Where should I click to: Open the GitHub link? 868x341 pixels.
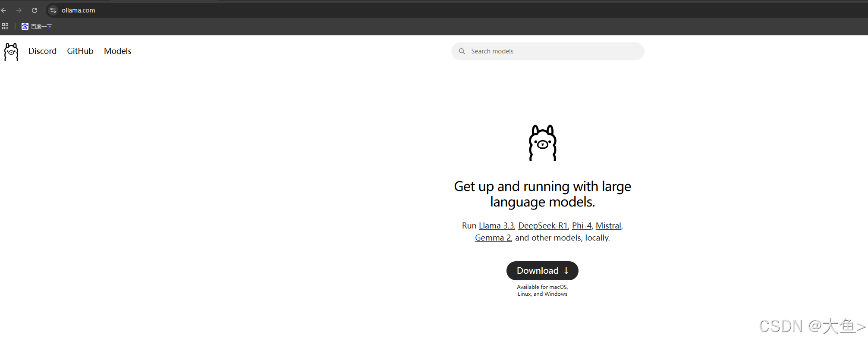(80, 51)
